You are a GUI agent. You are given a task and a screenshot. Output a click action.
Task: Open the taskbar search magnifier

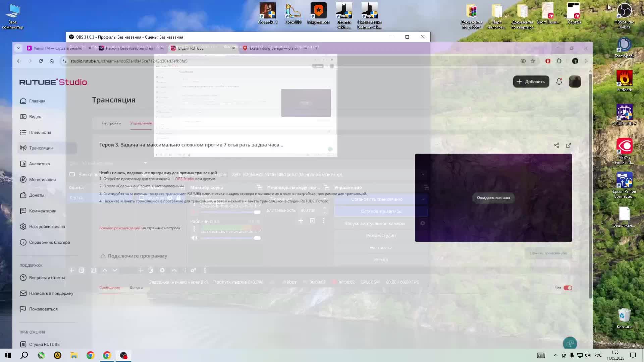[24, 355]
